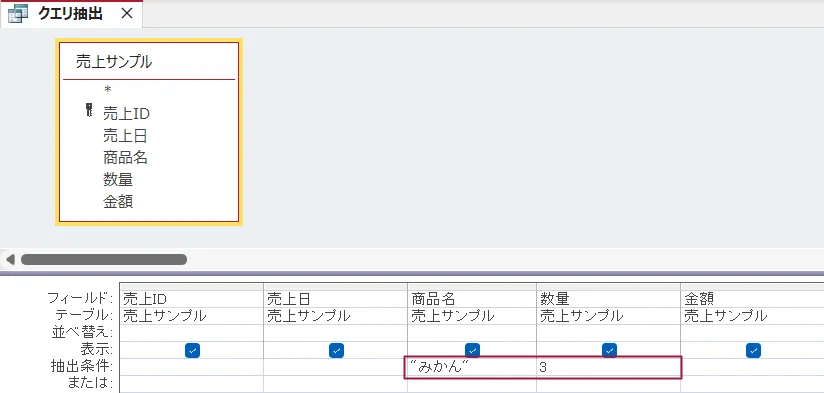Select 数量 in the table field list
Screen dimensions: 824x393
pos(118,180)
